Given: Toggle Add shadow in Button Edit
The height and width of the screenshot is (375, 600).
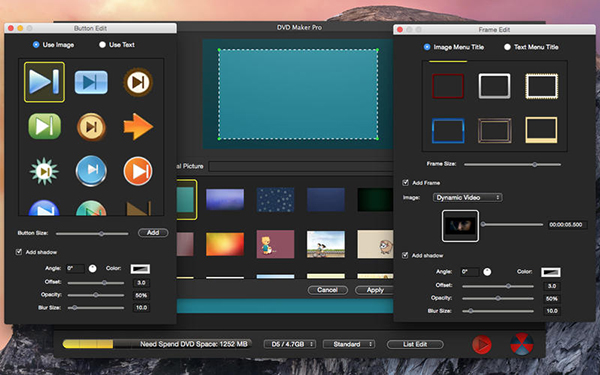Looking at the screenshot, I should coord(19,252).
